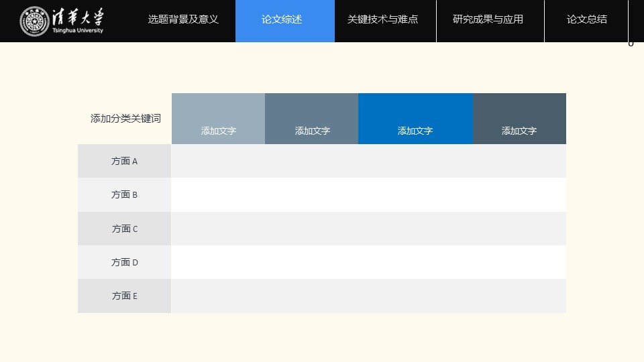Click the 方面 C row label
The image size is (644, 362).
pos(124,229)
